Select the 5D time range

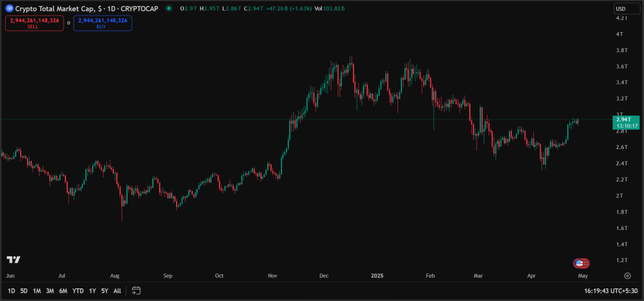click(24, 291)
